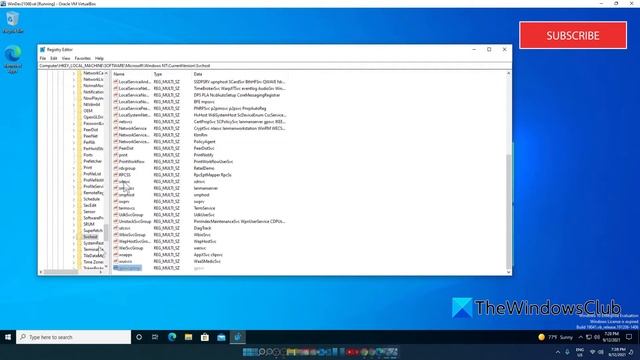Screen dimensions: 640x360
Task: Click the TermService data cell
Action: (204, 208)
